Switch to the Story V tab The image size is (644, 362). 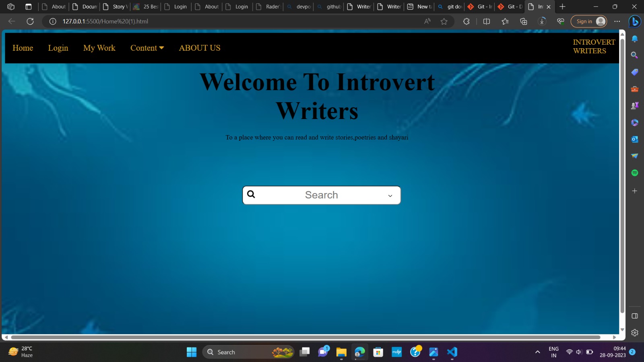[x=115, y=6]
